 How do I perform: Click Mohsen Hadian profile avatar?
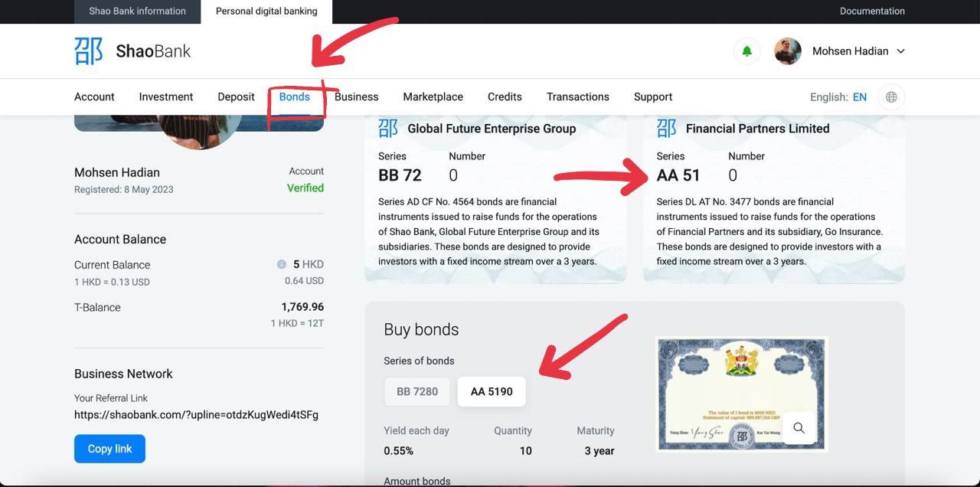[788, 51]
